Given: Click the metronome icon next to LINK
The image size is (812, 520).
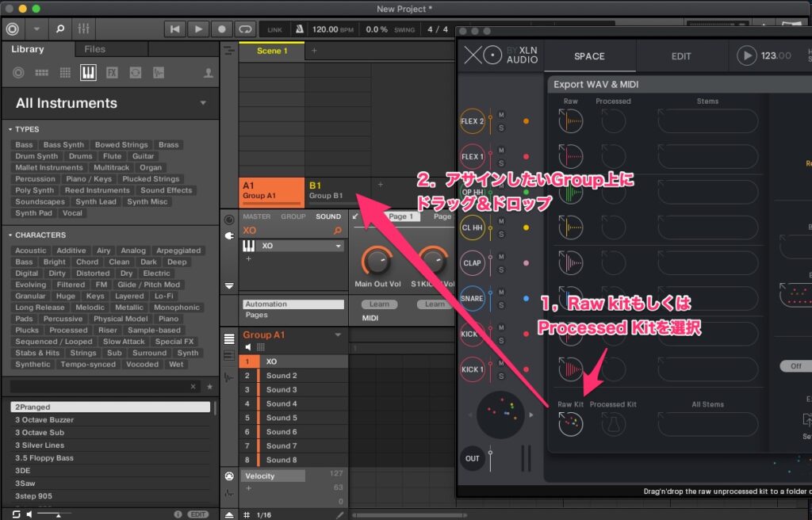Looking at the screenshot, I should click(299, 29).
